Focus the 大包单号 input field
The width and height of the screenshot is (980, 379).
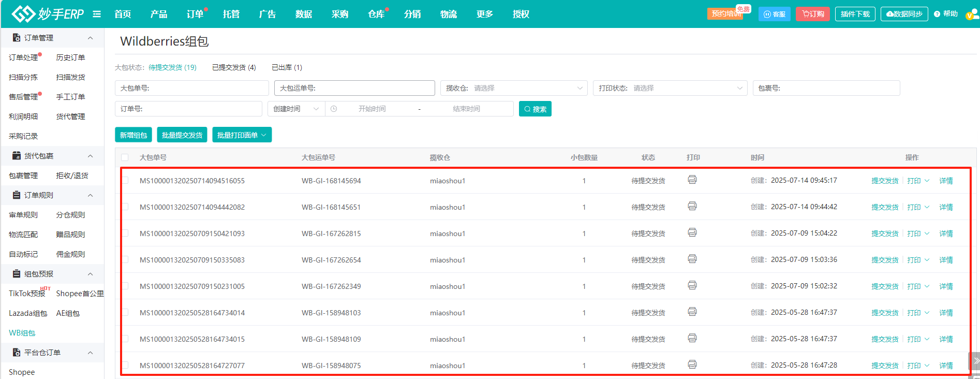tap(192, 88)
